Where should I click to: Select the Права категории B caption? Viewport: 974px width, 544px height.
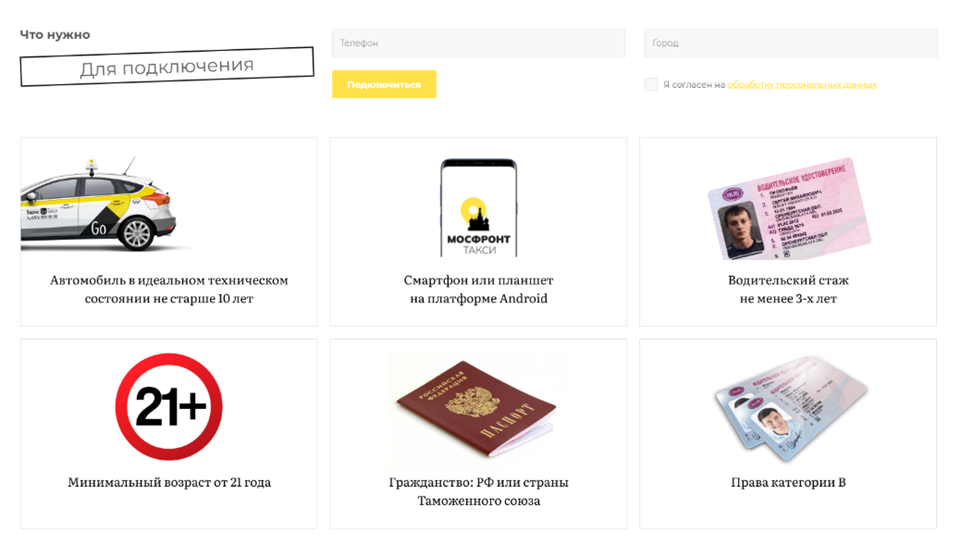click(788, 483)
